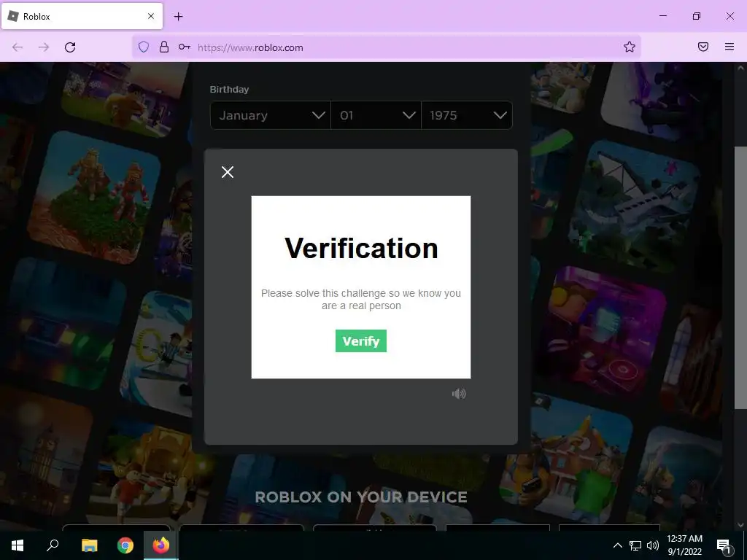Go back to previous page
This screenshot has height=560, width=747.
[x=18, y=47]
